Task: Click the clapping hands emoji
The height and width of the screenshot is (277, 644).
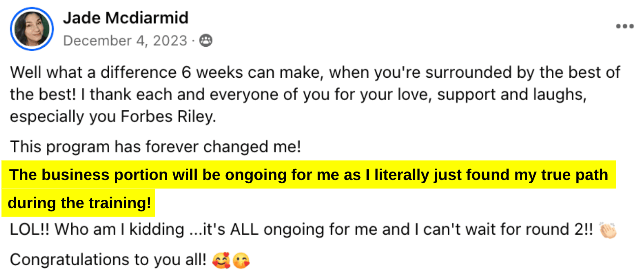Action: 608,230
